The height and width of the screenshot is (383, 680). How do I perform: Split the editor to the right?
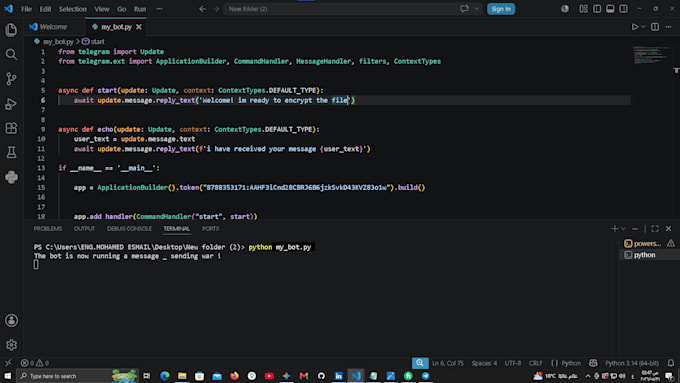pyautogui.click(x=655, y=27)
